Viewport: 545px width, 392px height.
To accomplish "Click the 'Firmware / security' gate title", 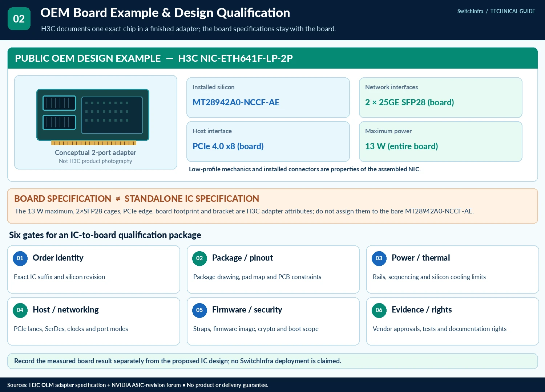I will pyautogui.click(x=247, y=310).
